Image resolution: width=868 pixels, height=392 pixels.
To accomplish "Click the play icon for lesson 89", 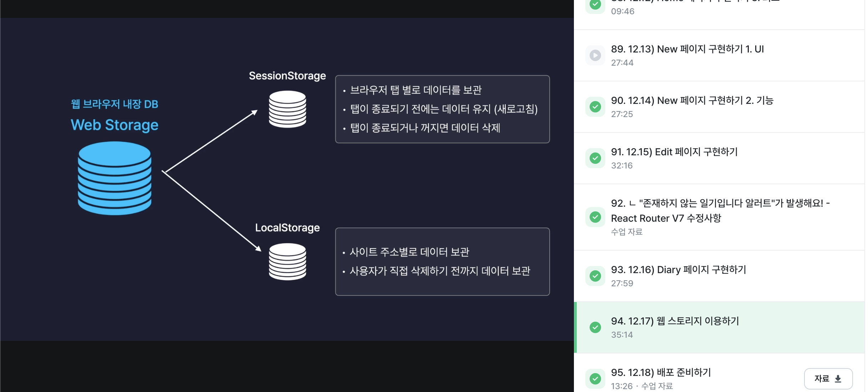I will click(595, 55).
